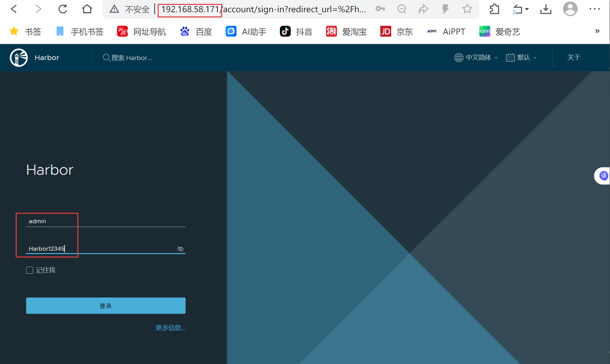610x364 pixels.
Task: Open the saved password key icon
Action: click(x=380, y=9)
